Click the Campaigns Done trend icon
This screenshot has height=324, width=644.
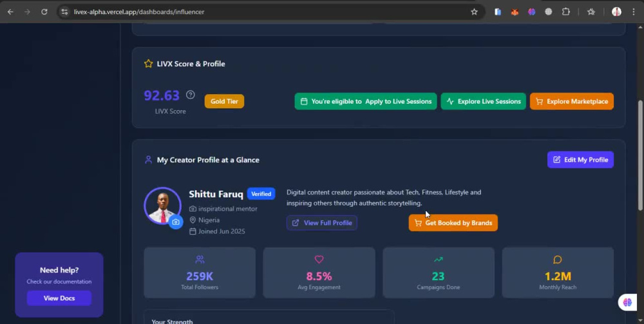coord(438,260)
